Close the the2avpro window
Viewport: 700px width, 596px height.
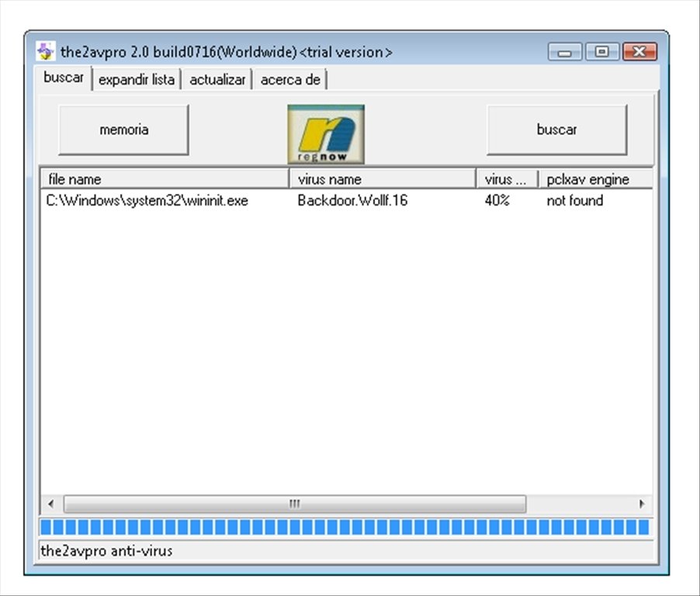pyautogui.click(x=639, y=52)
